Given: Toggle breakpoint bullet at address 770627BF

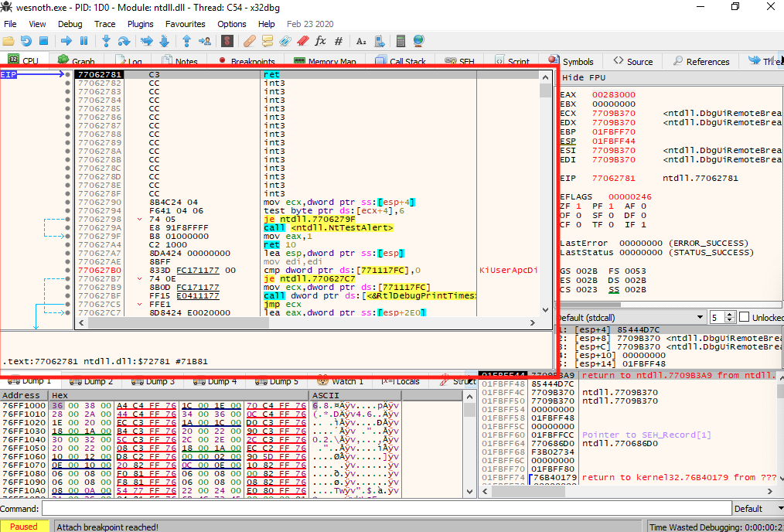Looking at the screenshot, I should point(67,296).
